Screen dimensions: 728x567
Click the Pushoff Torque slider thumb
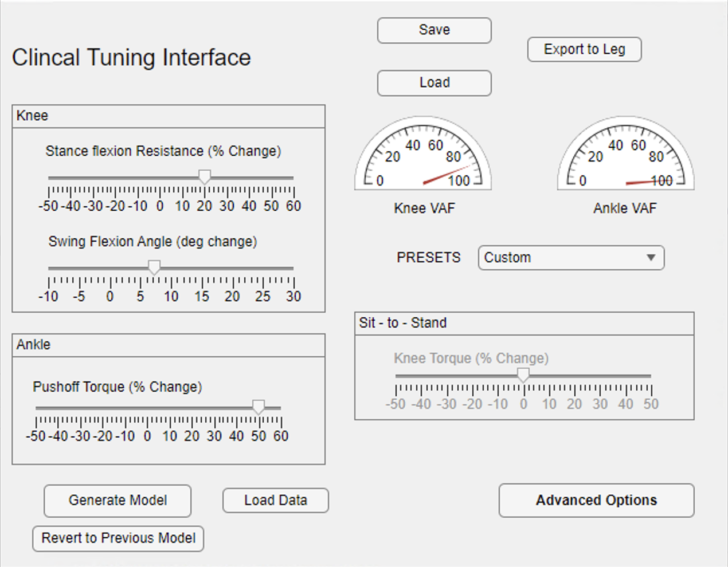[x=259, y=407]
